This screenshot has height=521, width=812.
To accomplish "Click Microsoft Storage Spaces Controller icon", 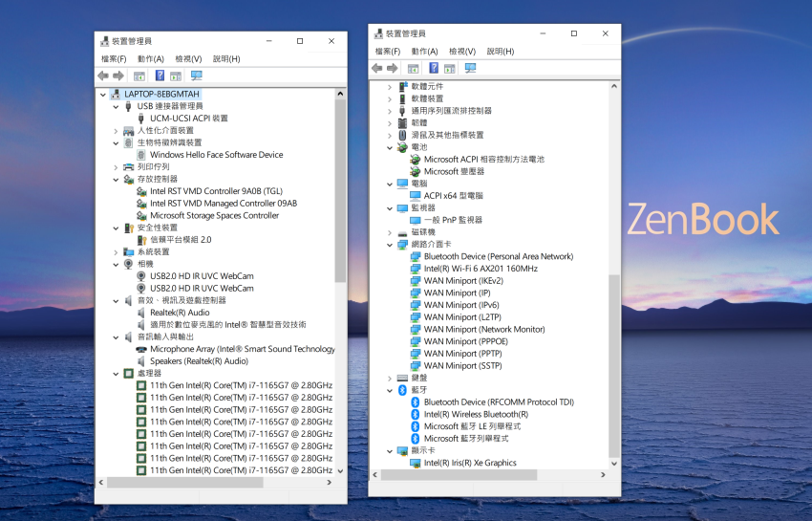I will point(141,215).
